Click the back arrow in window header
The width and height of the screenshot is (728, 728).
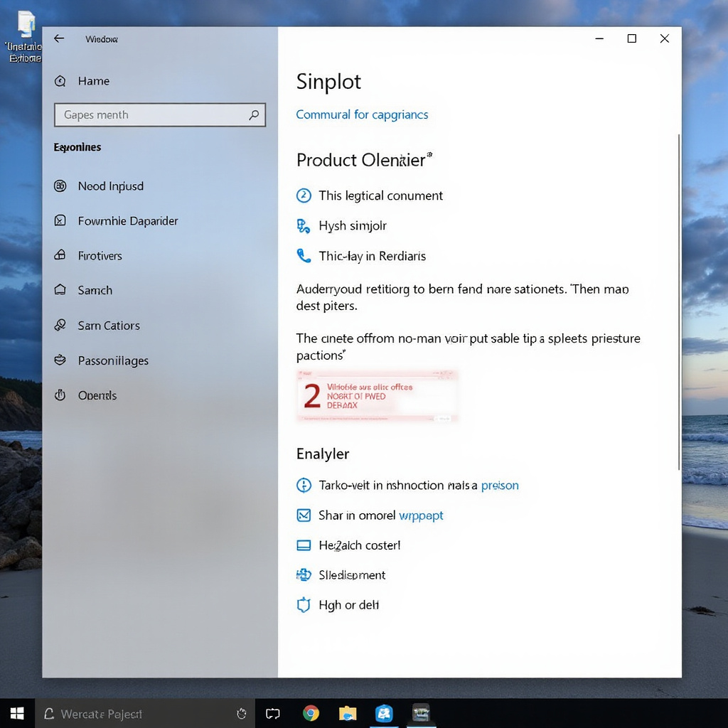[59, 39]
